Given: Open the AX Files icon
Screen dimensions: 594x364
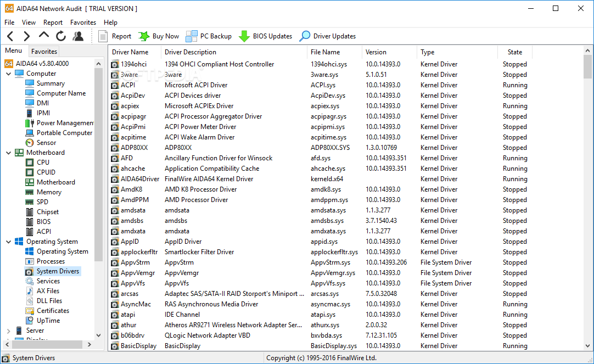Looking at the screenshot, I should [30, 291].
